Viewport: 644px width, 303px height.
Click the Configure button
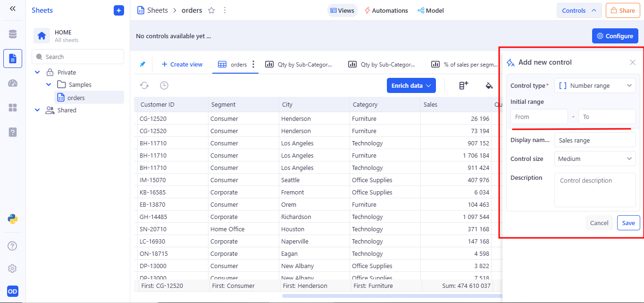(615, 36)
